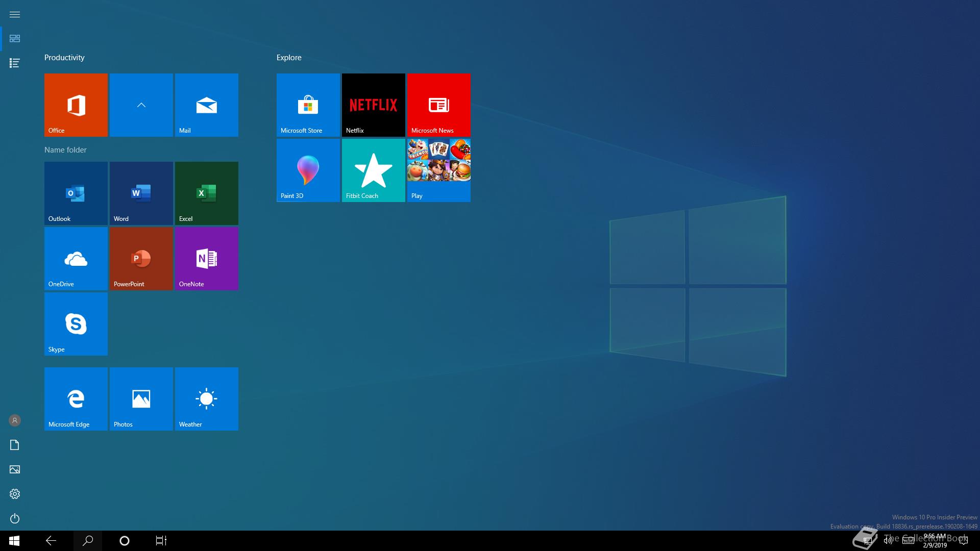This screenshot has width=980, height=551.
Task: Launch the Netflix tile
Action: click(374, 105)
